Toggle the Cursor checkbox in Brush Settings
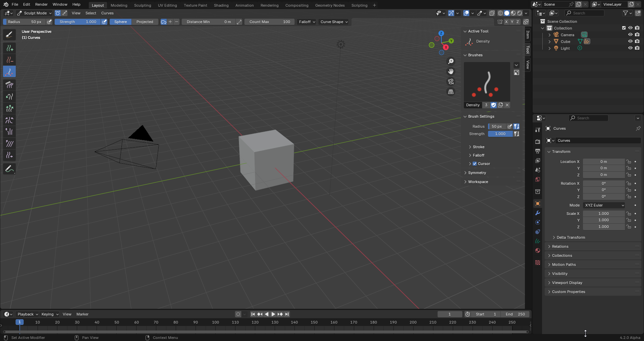The image size is (644, 341). [475, 164]
